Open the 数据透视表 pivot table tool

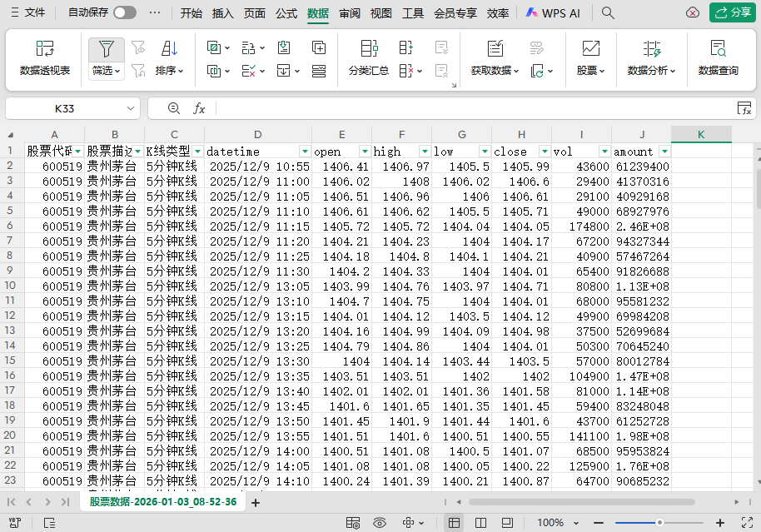click(45, 57)
